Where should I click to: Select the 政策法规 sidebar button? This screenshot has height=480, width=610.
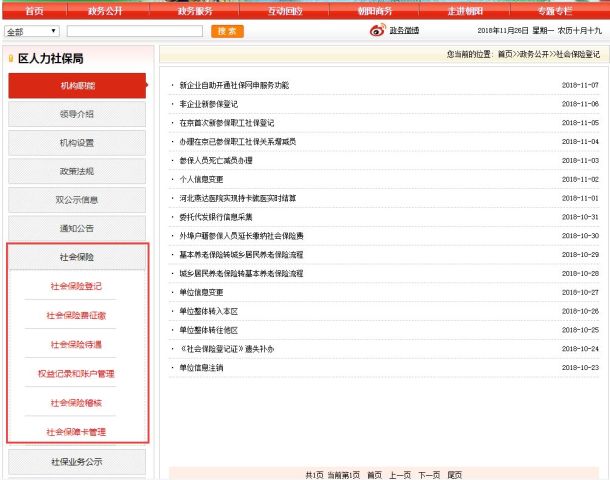pos(77,171)
